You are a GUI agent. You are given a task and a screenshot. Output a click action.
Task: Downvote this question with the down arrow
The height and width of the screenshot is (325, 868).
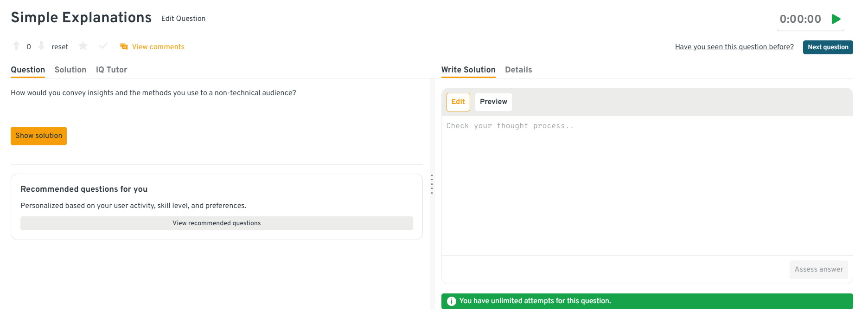[41, 46]
